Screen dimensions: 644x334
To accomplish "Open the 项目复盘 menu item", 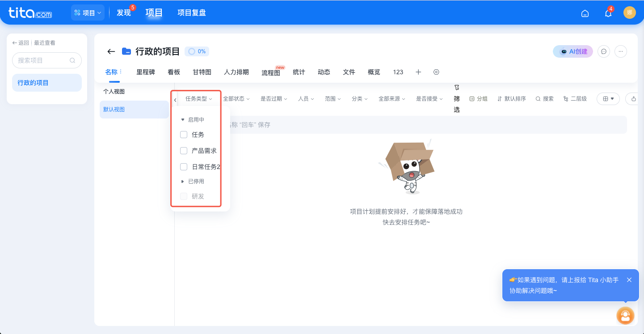I will pos(191,13).
